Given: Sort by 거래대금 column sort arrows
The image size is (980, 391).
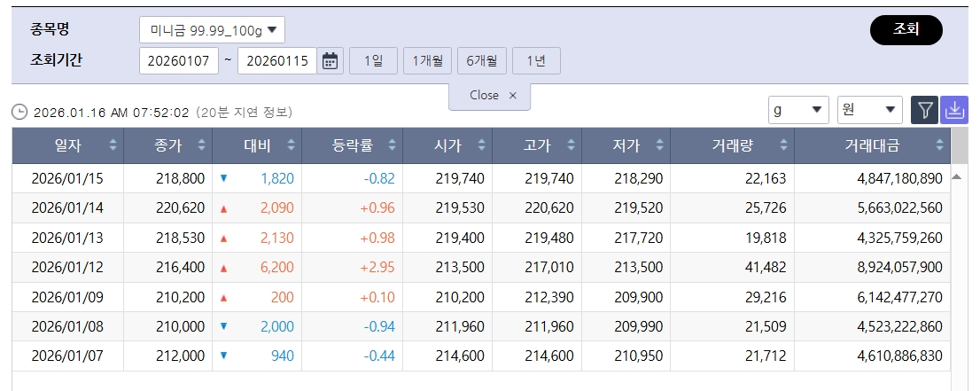Looking at the screenshot, I should (x=939, y=145).
